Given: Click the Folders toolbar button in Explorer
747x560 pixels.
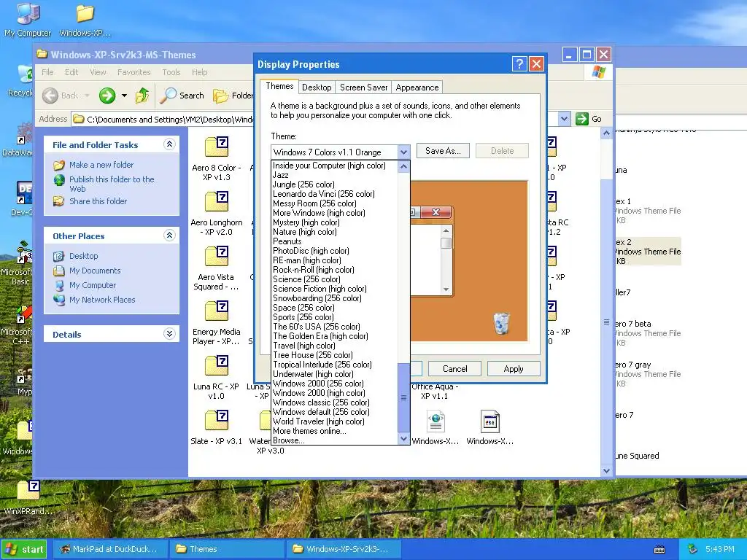Looking at the screenshot, I should click(233, 96).
